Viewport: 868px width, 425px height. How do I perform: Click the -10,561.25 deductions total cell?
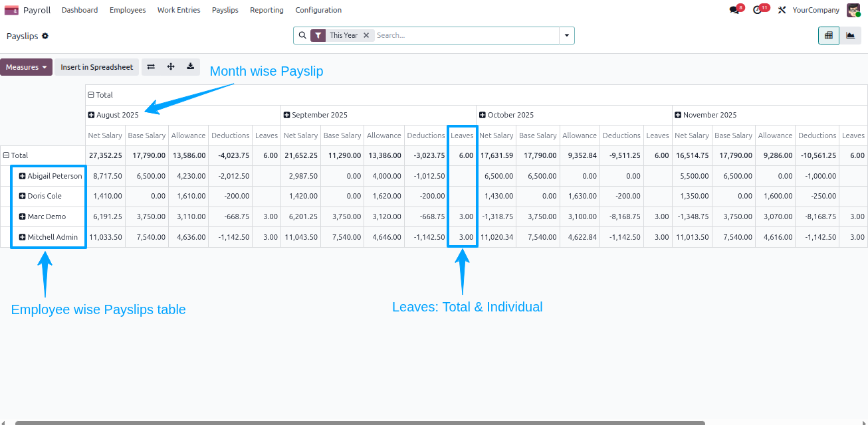pos(817,155)
